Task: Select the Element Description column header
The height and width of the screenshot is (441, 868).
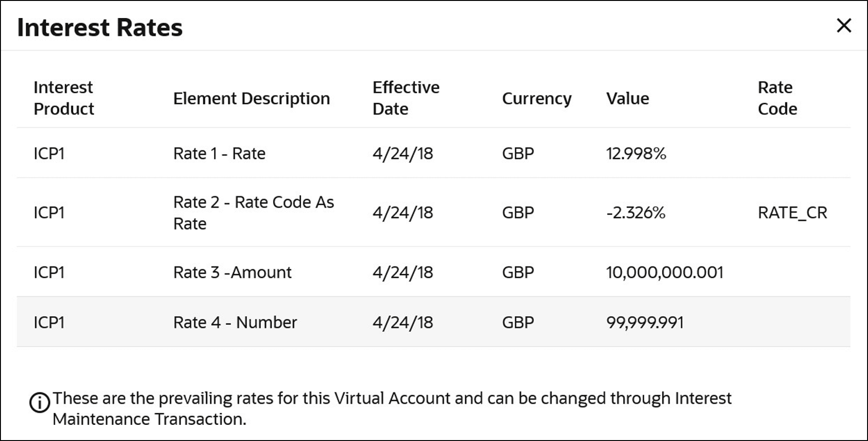Action: (x=251, y=98)
